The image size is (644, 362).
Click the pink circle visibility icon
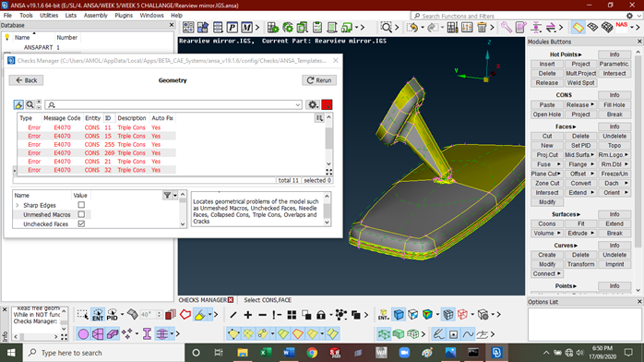83,333
